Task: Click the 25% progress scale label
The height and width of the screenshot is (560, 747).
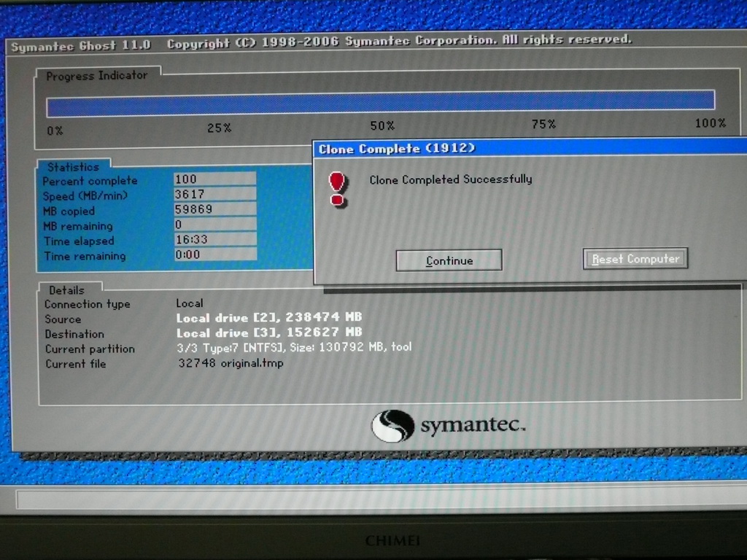Action: click(219, 128)
